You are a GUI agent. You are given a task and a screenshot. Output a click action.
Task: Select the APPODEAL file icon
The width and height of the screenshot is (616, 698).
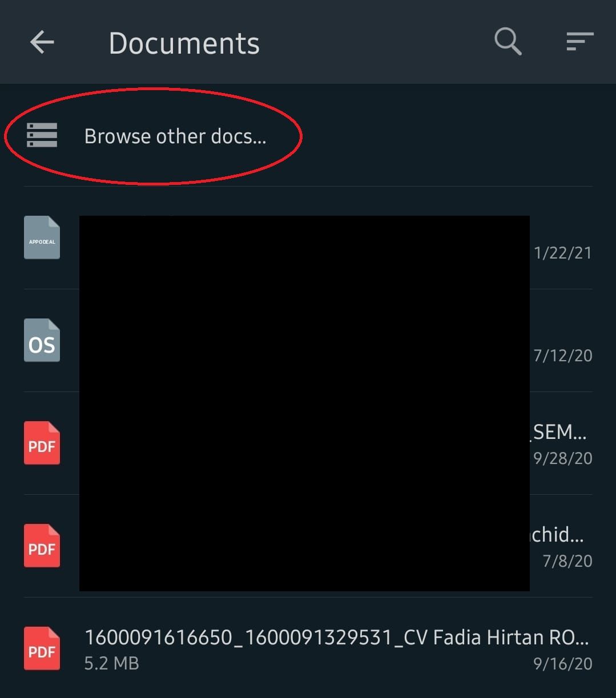click(x=42, y=237)
